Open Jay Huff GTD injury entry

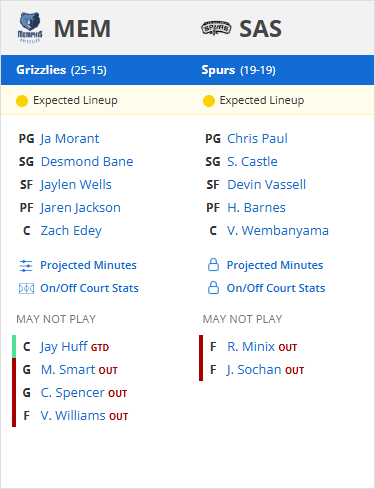(74, 347)
